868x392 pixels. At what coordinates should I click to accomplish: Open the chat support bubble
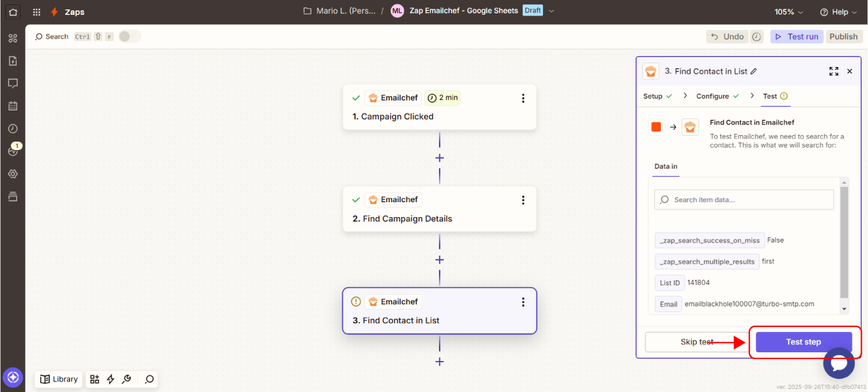tap(839, 363)
